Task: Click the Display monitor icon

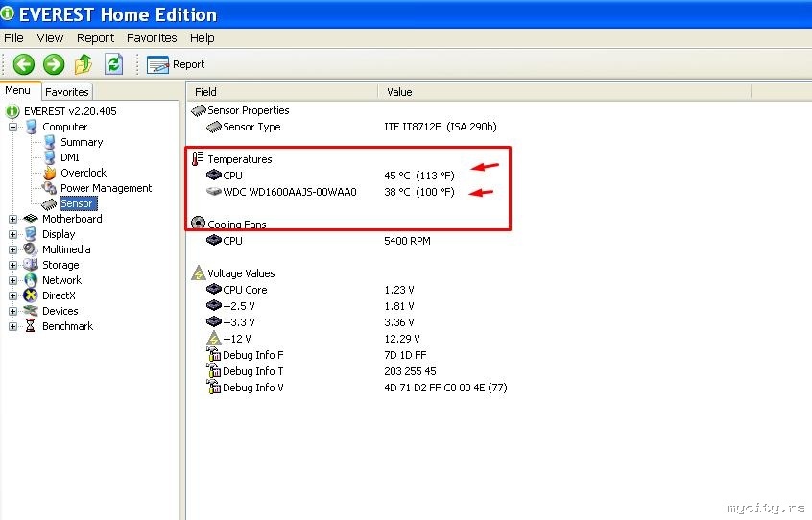Action: click(x=31, y=234)
